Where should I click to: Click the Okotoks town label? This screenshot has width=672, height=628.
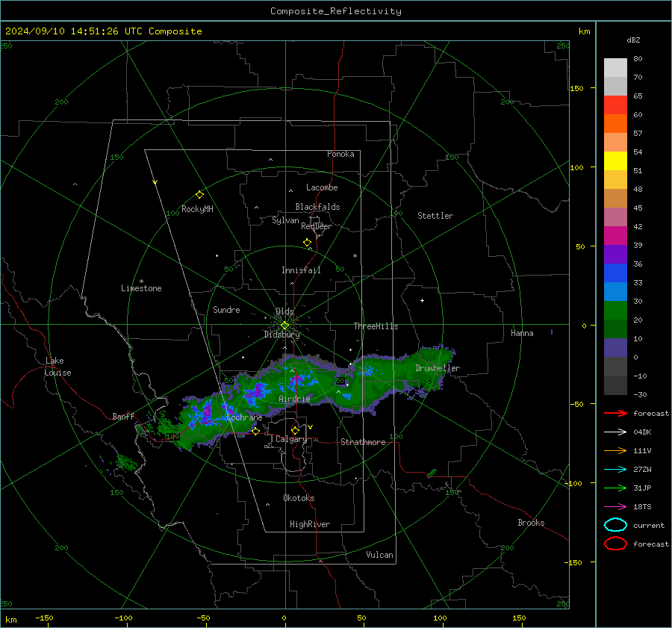pos(299,498)
